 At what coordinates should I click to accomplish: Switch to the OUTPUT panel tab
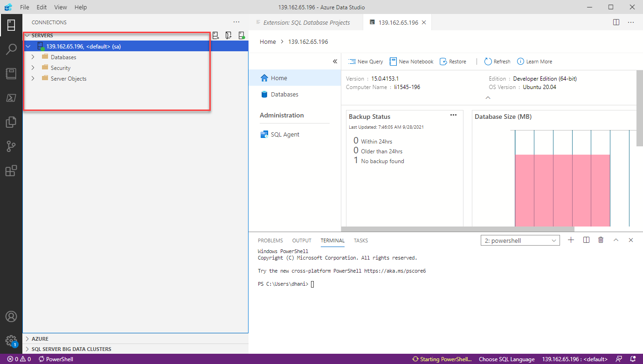(x=302, y=240)
